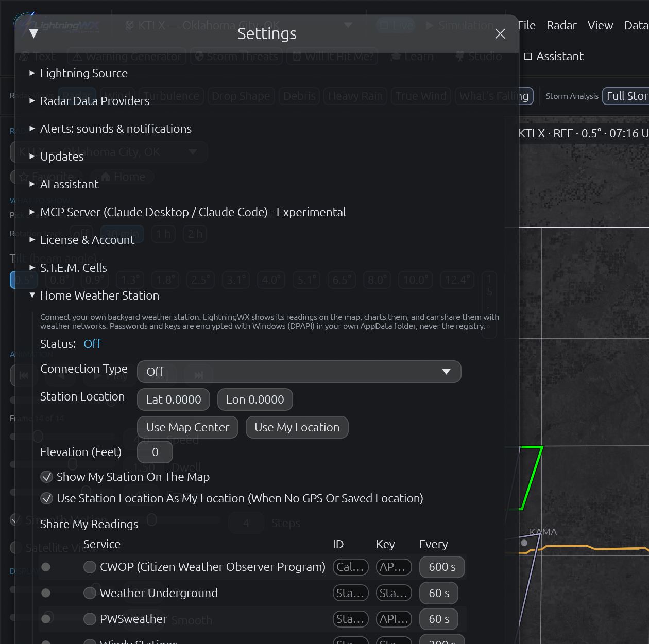Image resolution: width=649 pixels, height=644 pixels.
Task: Click the Status: Off text
Action: pos(71,344)
